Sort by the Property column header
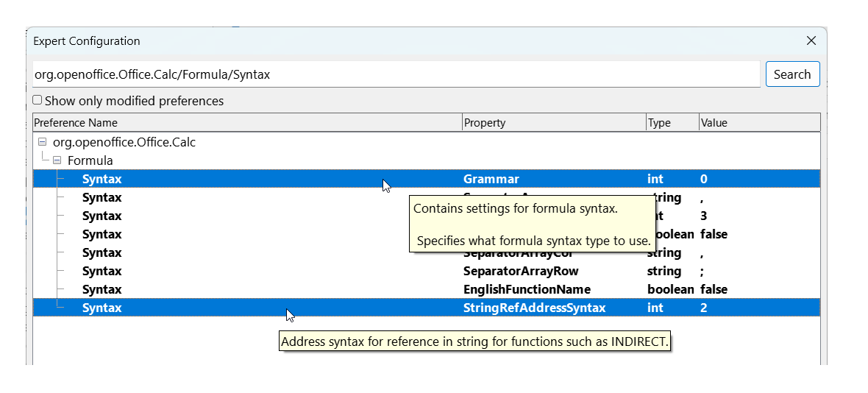This screenshot has width=868, height=393. [x=554, y=122]
